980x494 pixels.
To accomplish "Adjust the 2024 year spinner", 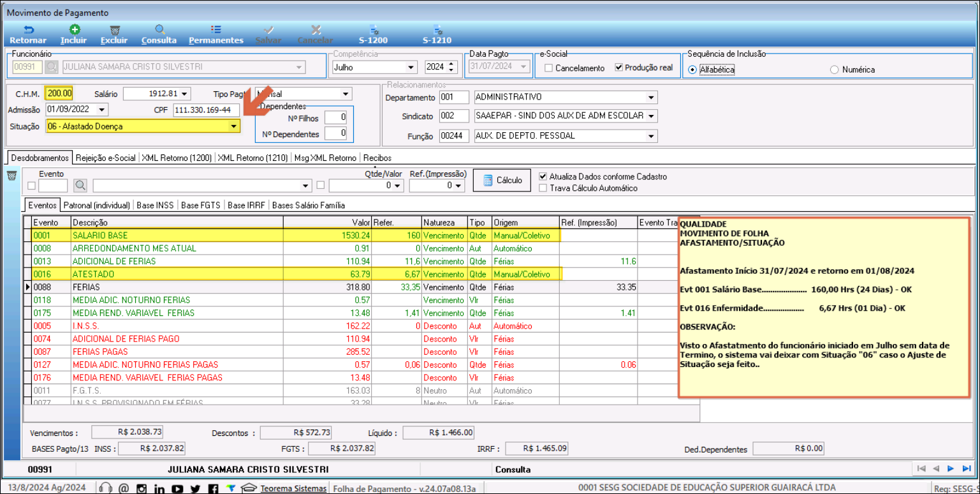I will pyautogui.click(x=452, y=67).
